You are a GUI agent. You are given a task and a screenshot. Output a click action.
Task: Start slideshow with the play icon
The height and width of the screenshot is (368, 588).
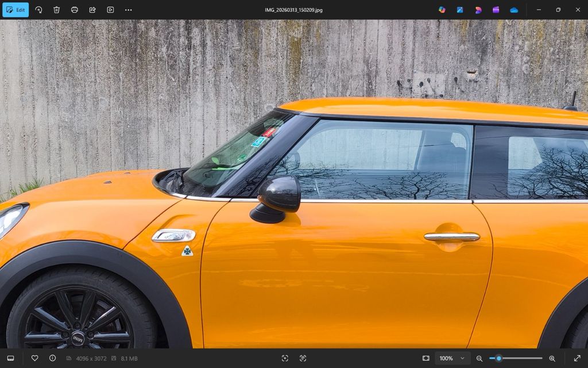[x=110, y=10]
